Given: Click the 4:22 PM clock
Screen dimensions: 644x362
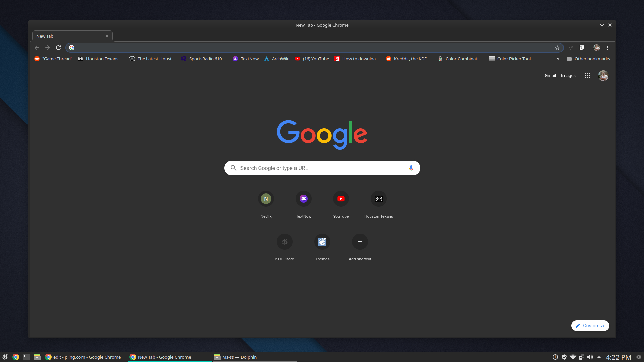Looking at the screenshot, I should click(619, 357).
